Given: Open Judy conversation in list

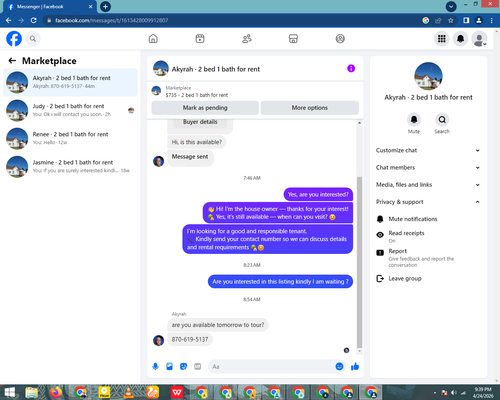Looking at the screenshot, I should (x=70, y=110).
